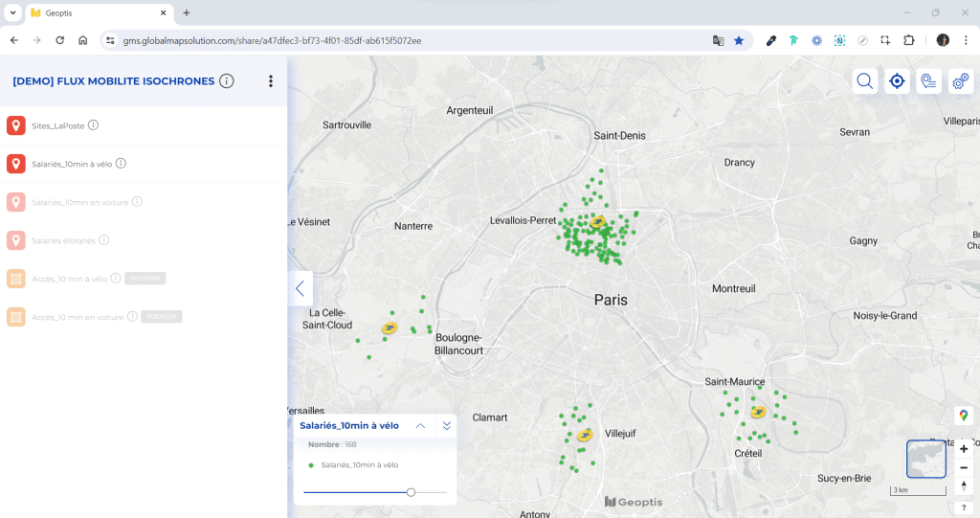Go to browser home page
The image size is (980, 518).
[x=82, y=40]
